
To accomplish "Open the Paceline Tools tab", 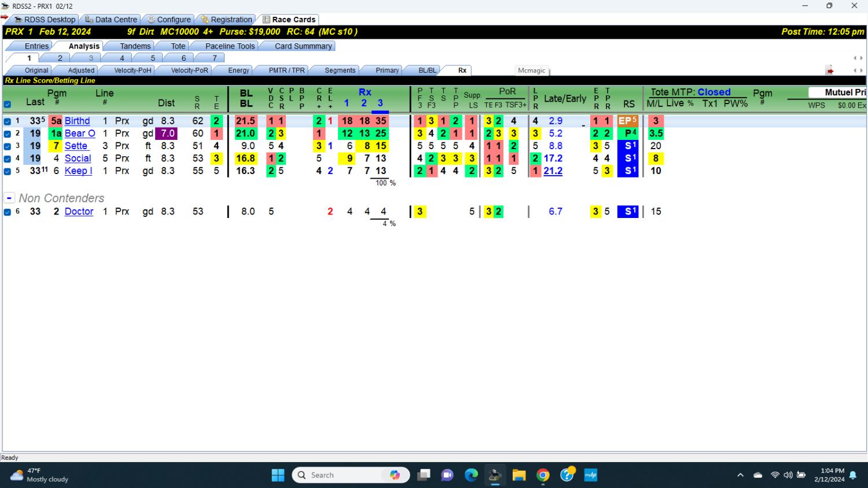I will (x=230, y=46).
